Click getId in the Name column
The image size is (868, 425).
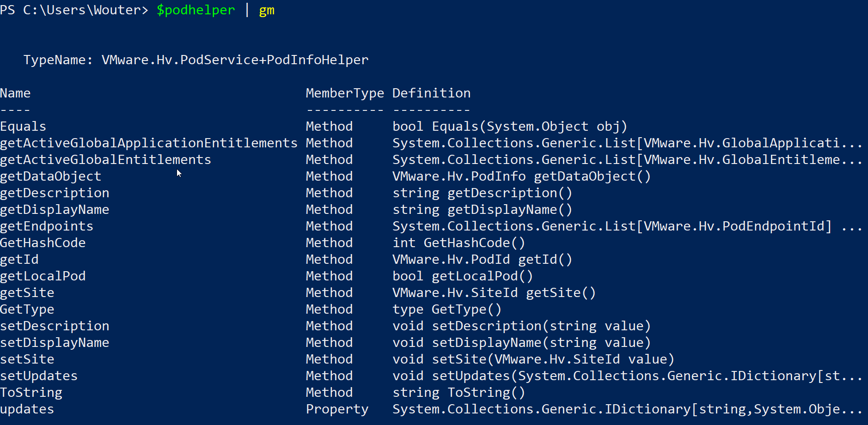19,260
